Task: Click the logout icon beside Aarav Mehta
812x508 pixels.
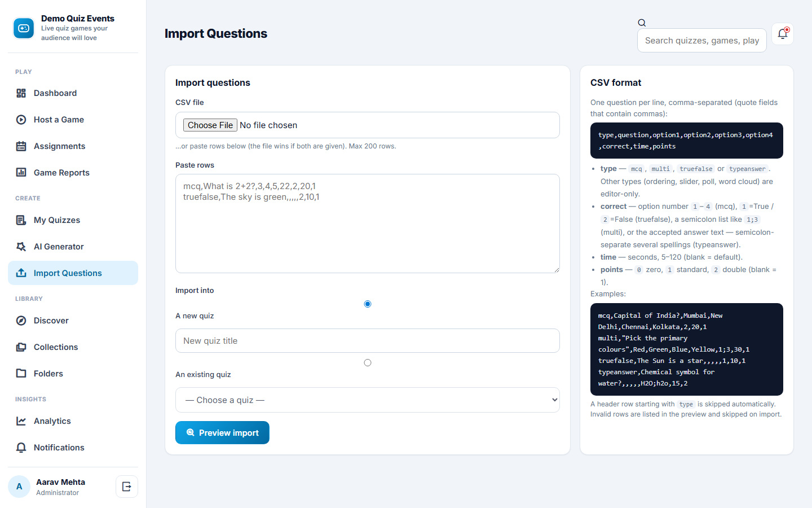Action: click(x=127, y=487)
